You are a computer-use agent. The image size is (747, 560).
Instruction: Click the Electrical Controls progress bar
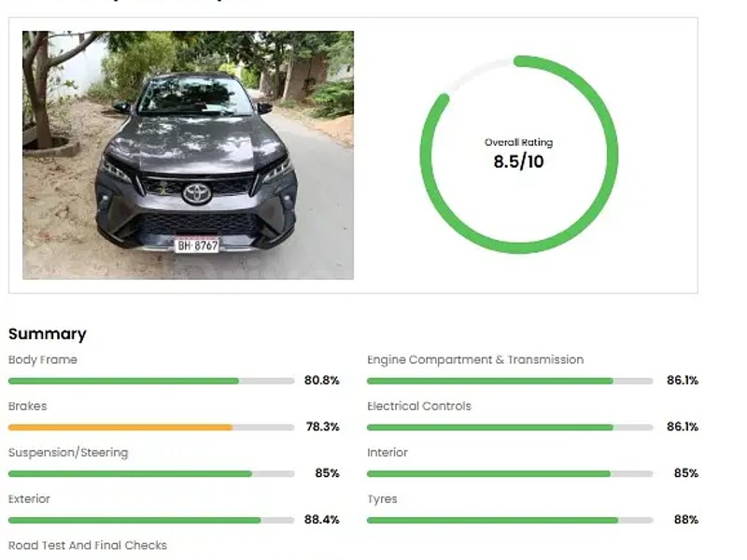tap(509, 427)
